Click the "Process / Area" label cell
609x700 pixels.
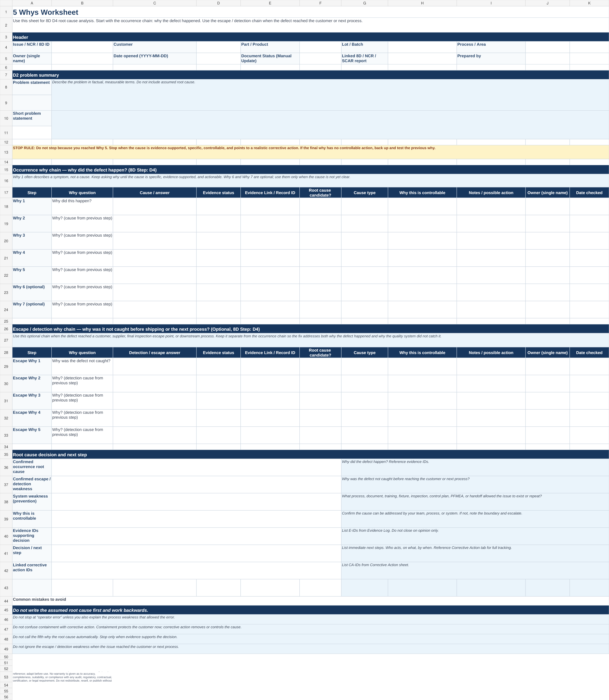(491, 47)
